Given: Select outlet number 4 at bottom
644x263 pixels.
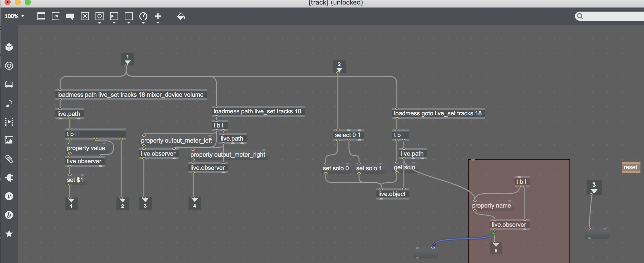Looking at the screenshot, I should (x=195, y=203).
